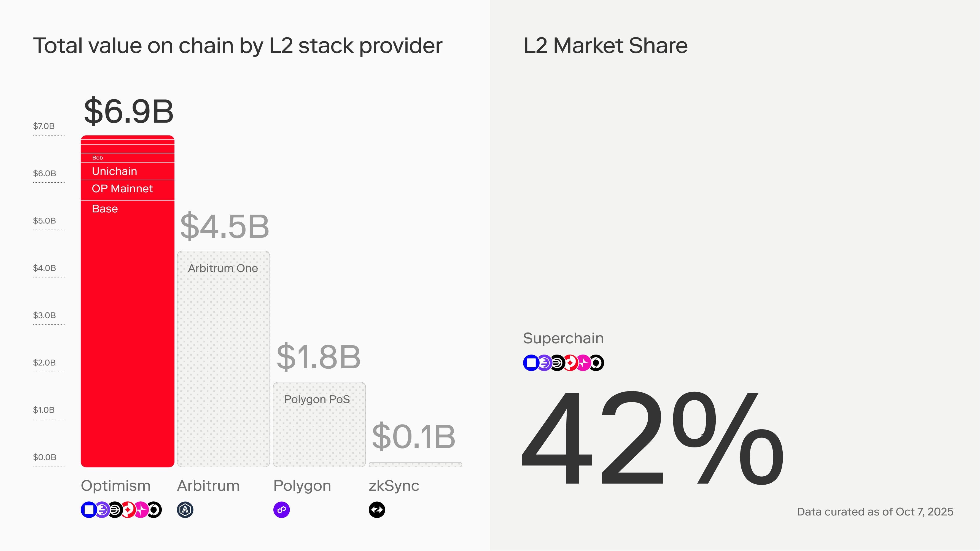Click the 'Data curated as of Oct 7, 2025' note
Screen dimensions: 980x551
[875, 512]
